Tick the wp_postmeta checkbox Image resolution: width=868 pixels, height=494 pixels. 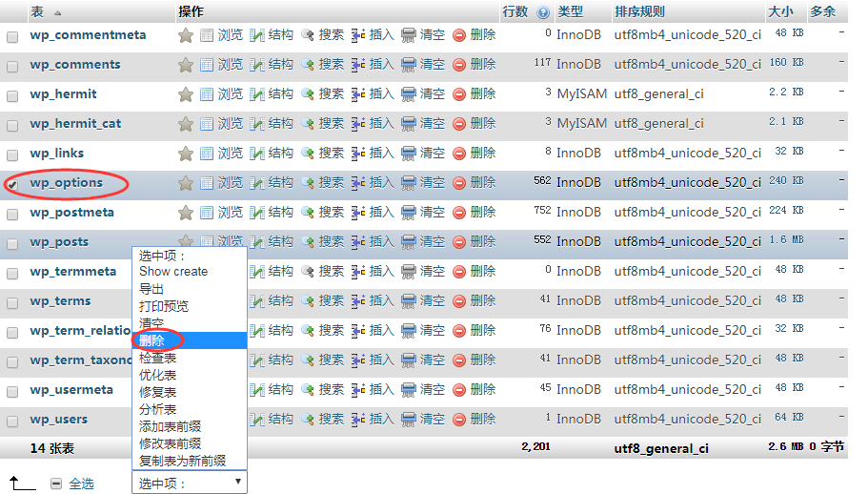pos(12,215)
